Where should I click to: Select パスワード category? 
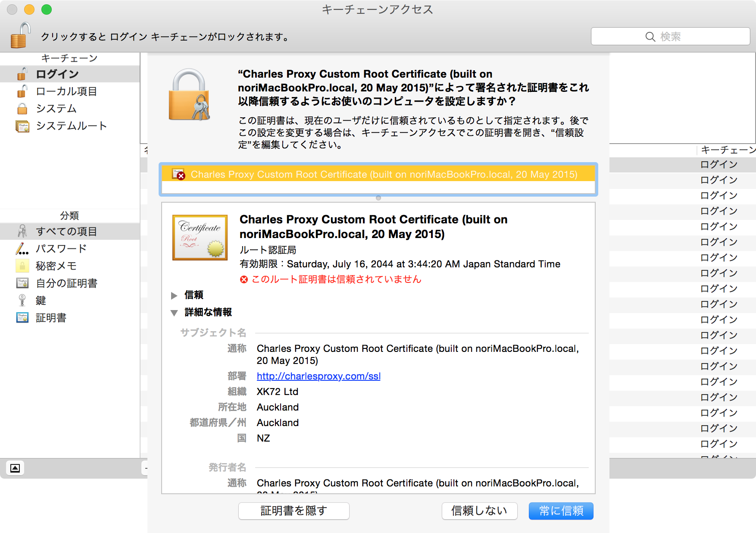(x=70, y=249)
